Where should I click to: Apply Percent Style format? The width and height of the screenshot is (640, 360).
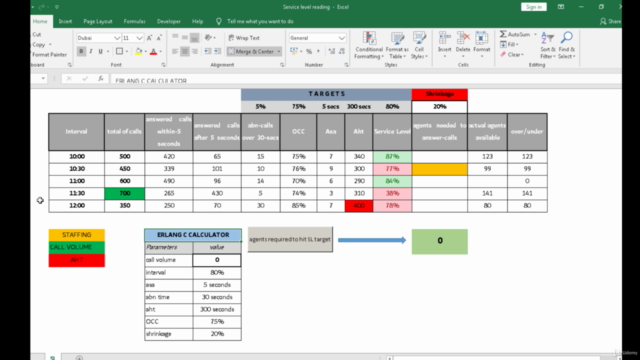309,51
